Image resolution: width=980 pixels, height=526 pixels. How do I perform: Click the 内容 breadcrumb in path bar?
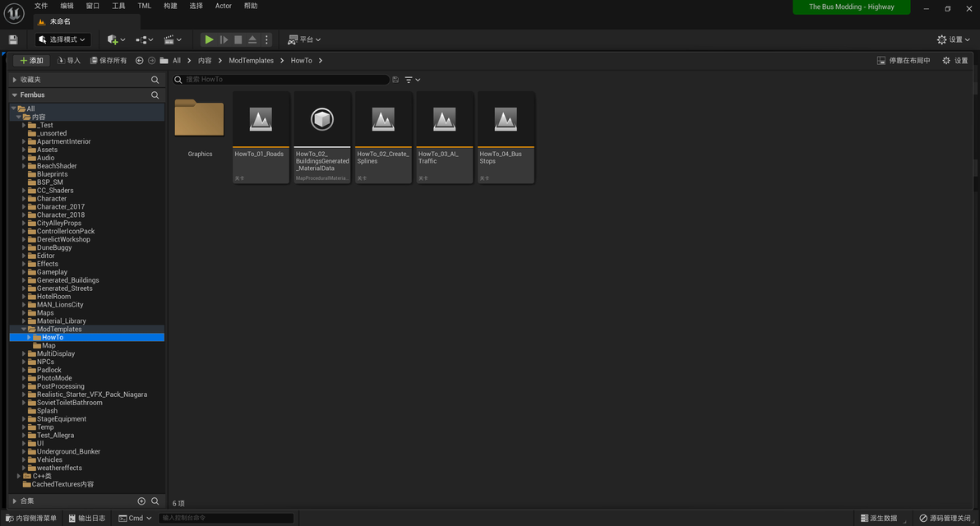(x=205, y=61)
